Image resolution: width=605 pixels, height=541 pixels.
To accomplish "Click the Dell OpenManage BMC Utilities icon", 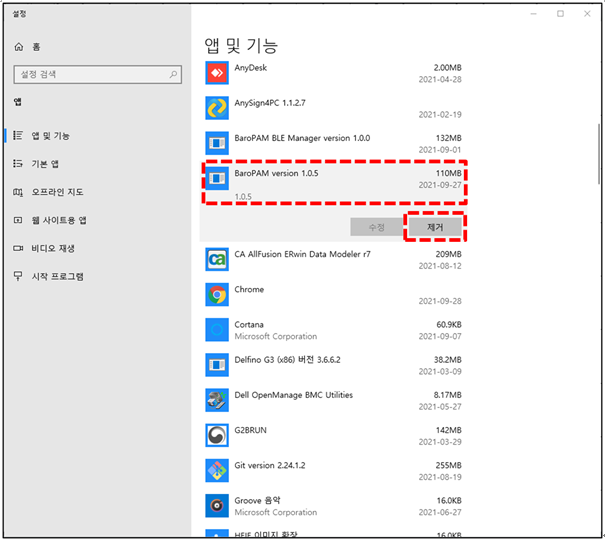I will (217, 400).
